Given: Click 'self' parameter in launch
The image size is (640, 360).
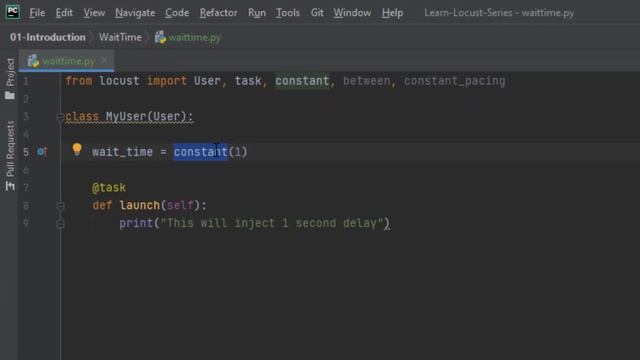Looking at the screenshot, I should pos(180,205).
